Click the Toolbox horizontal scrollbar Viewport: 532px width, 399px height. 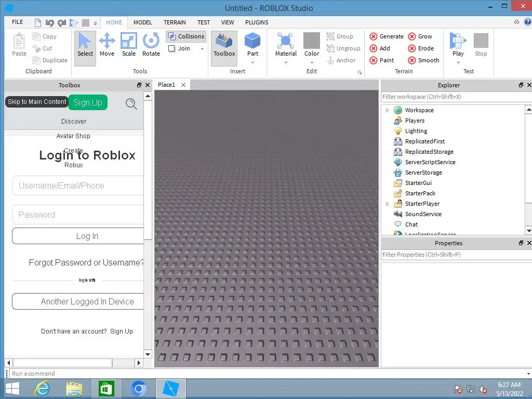click(x=63, y=363)
